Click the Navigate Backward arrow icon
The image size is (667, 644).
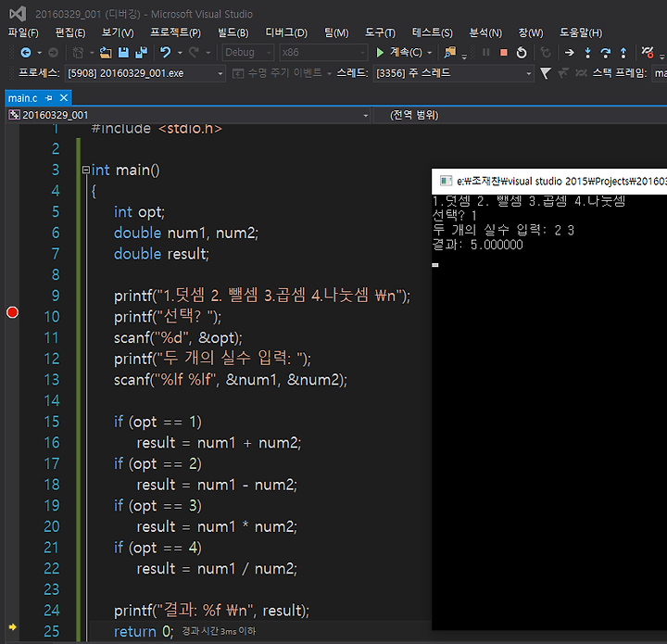pos(26,52)
